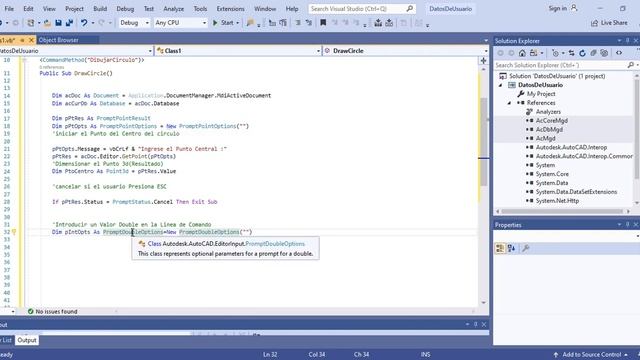The width and height of the screenshot is (640, 360).
Task: Toggle auto-hide pin of Output panel
Action: (476, 324)
